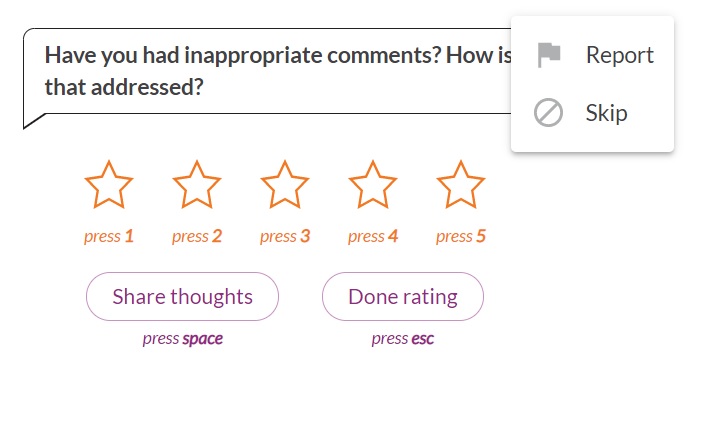Viewport: 702px width, 422px height.
Task: Choose Report from the popup menu
Action: pyautogui.click(x=592, y=55)
